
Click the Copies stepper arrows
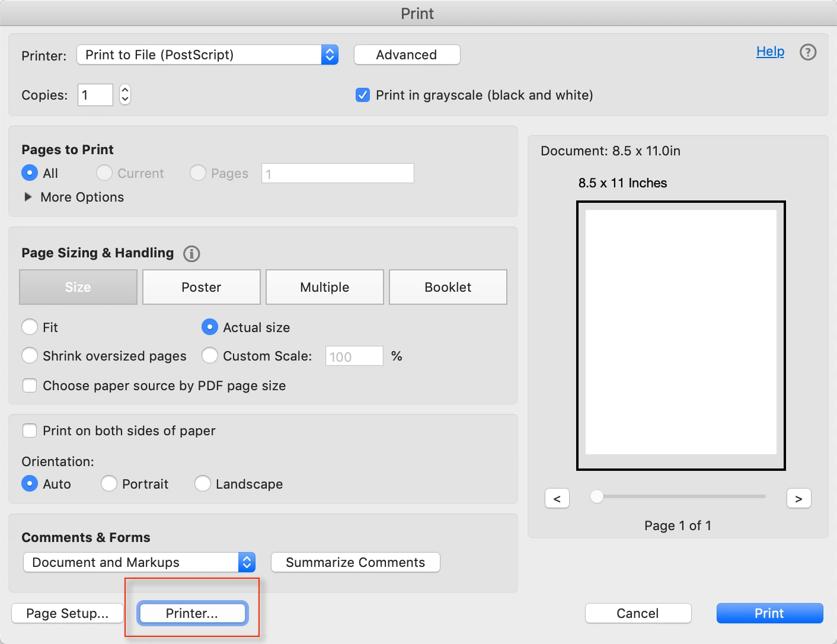(125, 94)
